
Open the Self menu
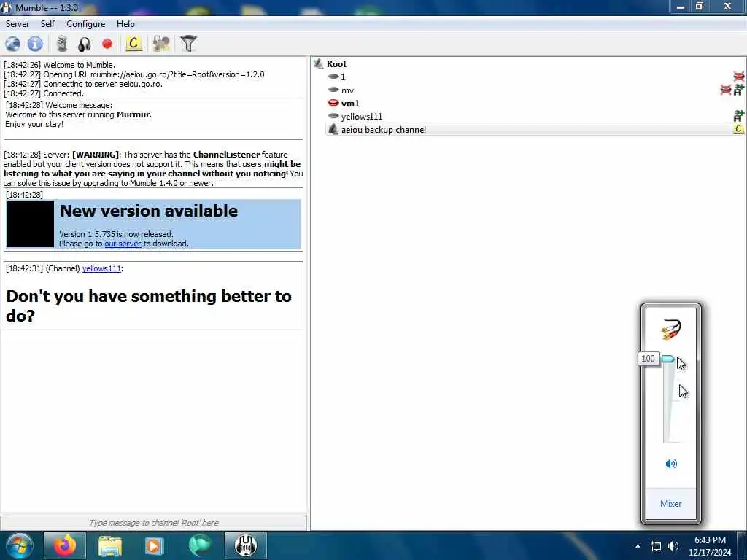point(47,24)
